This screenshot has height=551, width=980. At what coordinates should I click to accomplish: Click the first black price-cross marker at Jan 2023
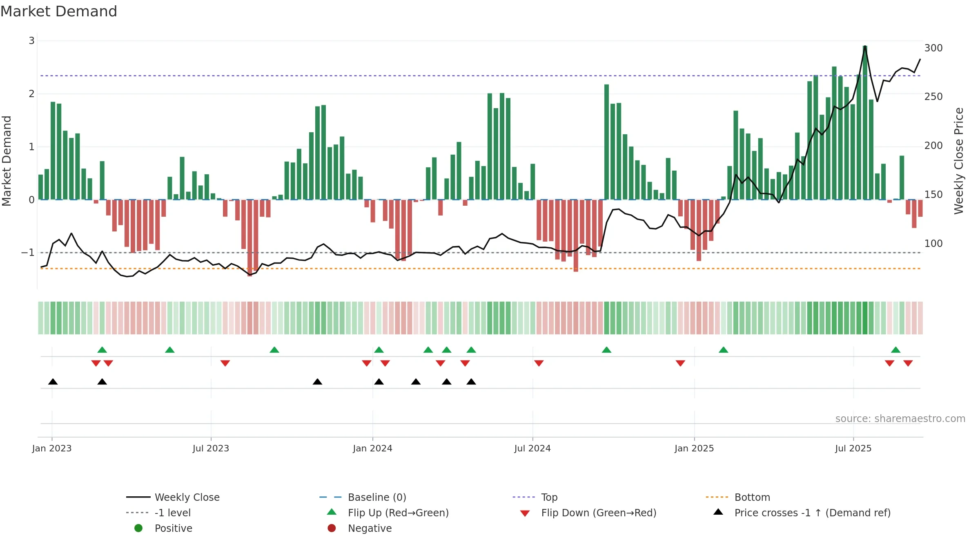click(53, 382)
